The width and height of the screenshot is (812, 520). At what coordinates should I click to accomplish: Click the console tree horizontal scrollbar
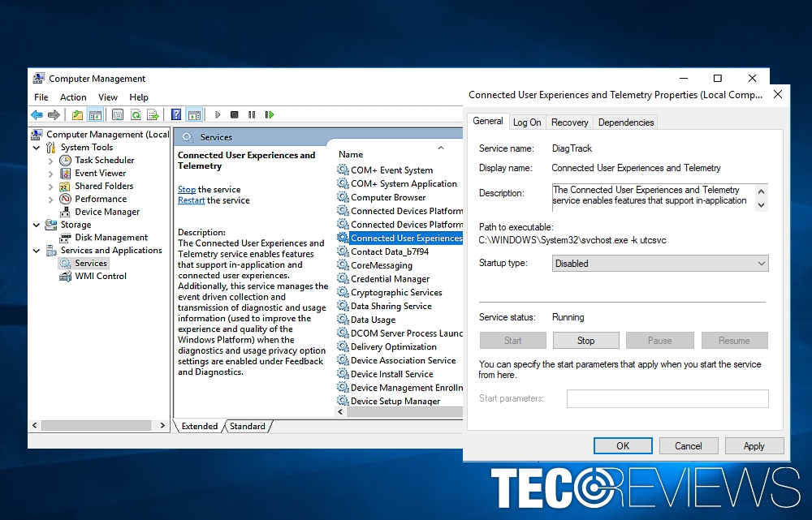(98, 425)
